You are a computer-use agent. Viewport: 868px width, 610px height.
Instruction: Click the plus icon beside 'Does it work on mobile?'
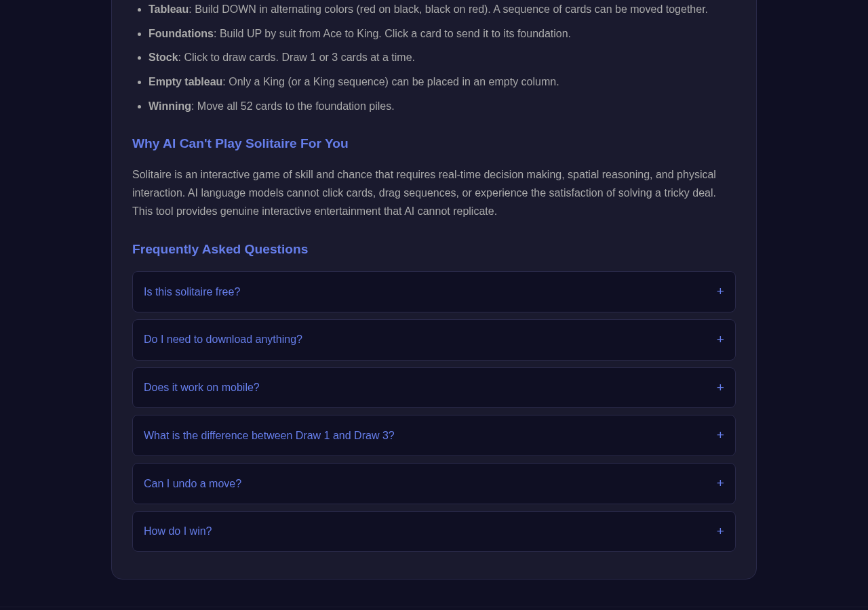[x=720, y=388]
